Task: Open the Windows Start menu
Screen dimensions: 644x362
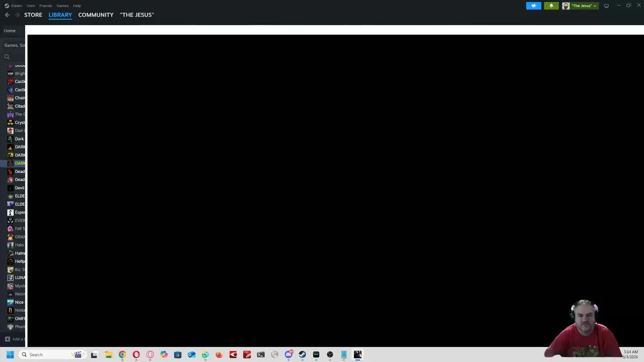Action: [x=10, y=354]
